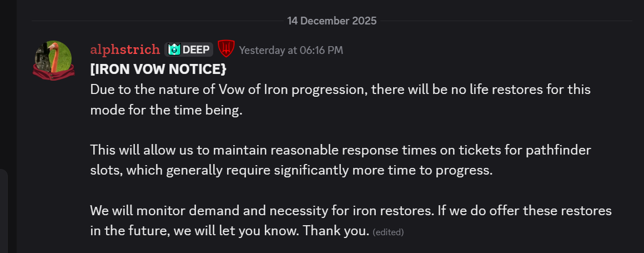
Task: Click the line starting "We will monitor demand"
Action: click(350, 211)
